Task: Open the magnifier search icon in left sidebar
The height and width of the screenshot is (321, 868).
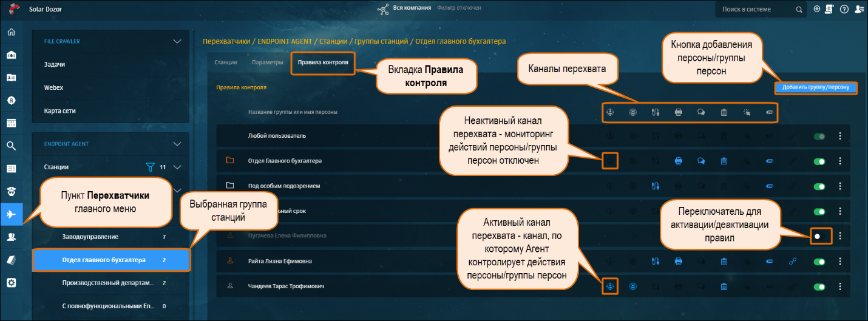Action: [x=11, y=146]
